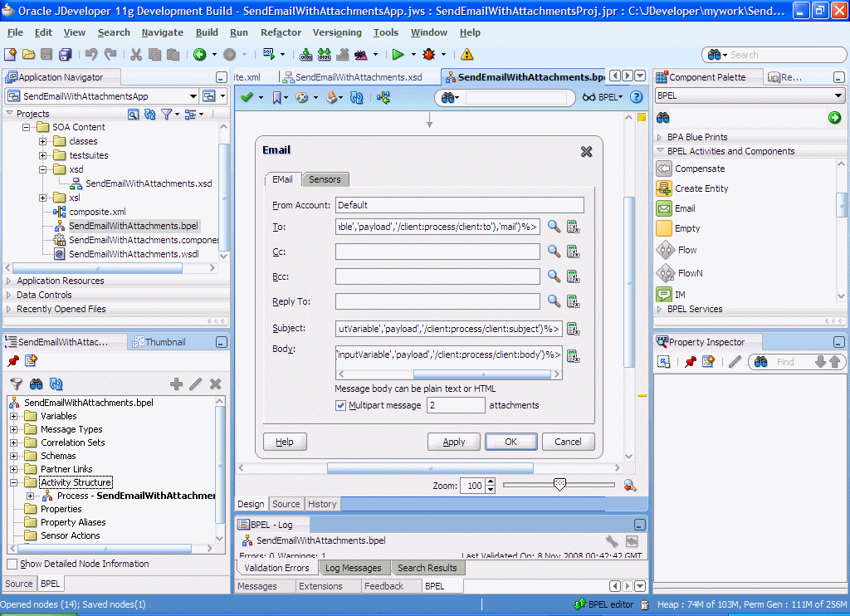Viewport: 850px width, 616px height.
Task: Expand the Partner Links structure node
Action: 13,469
